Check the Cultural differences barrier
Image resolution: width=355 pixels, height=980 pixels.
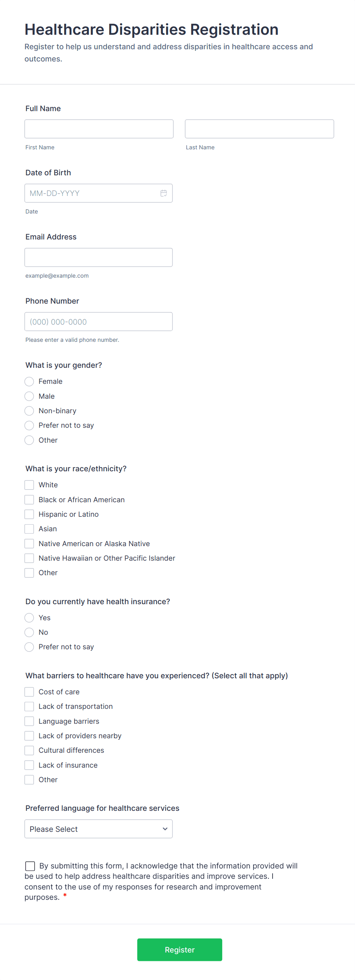coord(29,750)
